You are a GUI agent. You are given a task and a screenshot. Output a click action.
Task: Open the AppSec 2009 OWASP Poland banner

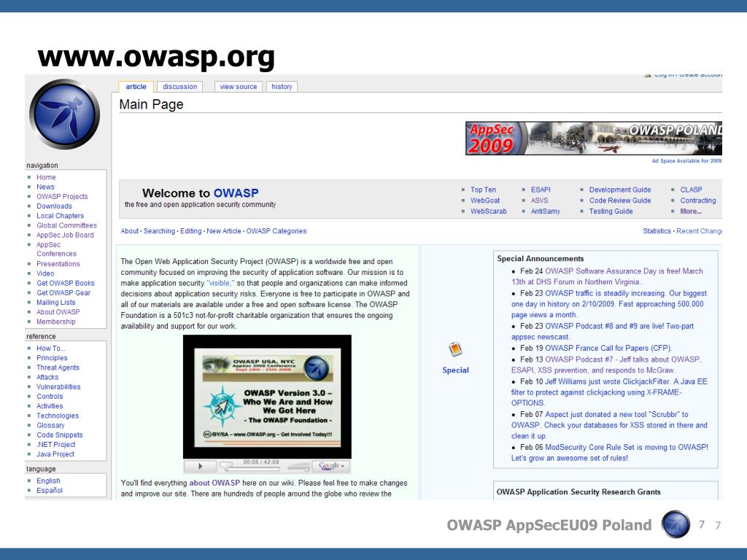click(x=594, y=138)
